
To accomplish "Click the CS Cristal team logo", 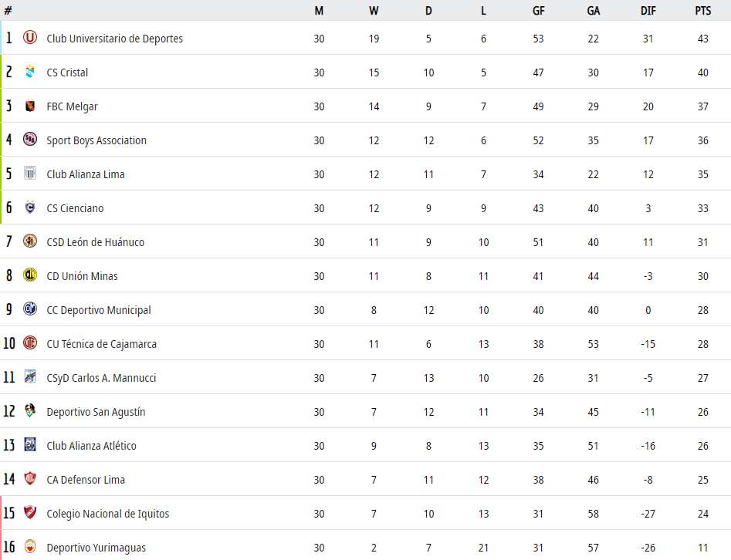I will coord(30,71).
